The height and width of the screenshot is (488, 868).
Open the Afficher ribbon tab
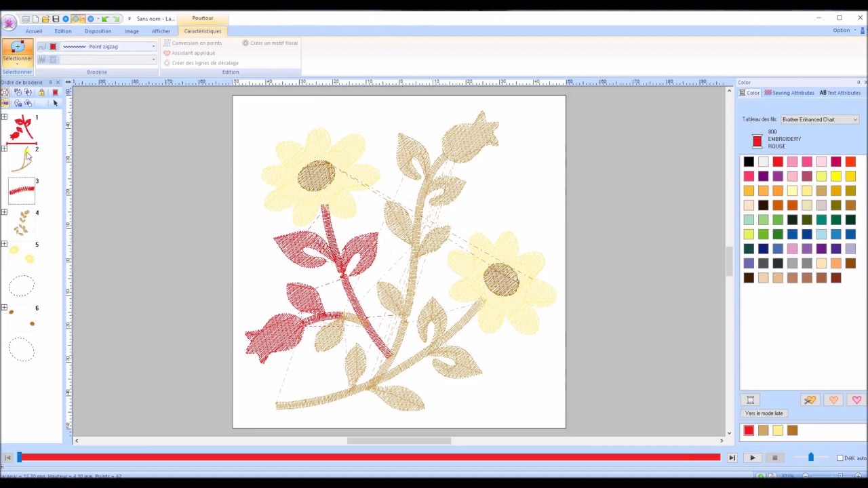[x=161, y=31]
